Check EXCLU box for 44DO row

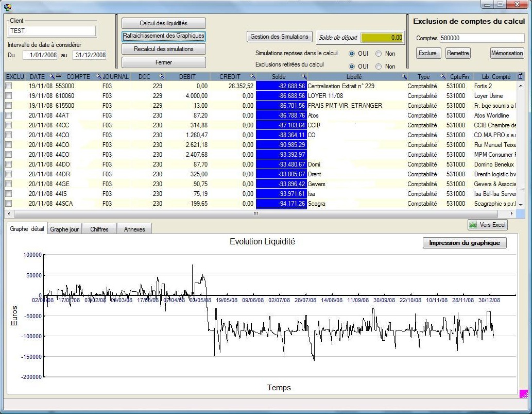(9, 164)
